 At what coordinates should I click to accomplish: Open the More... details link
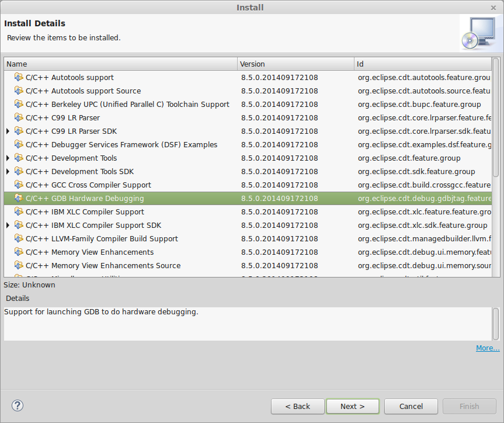click(x=488, y=348)
